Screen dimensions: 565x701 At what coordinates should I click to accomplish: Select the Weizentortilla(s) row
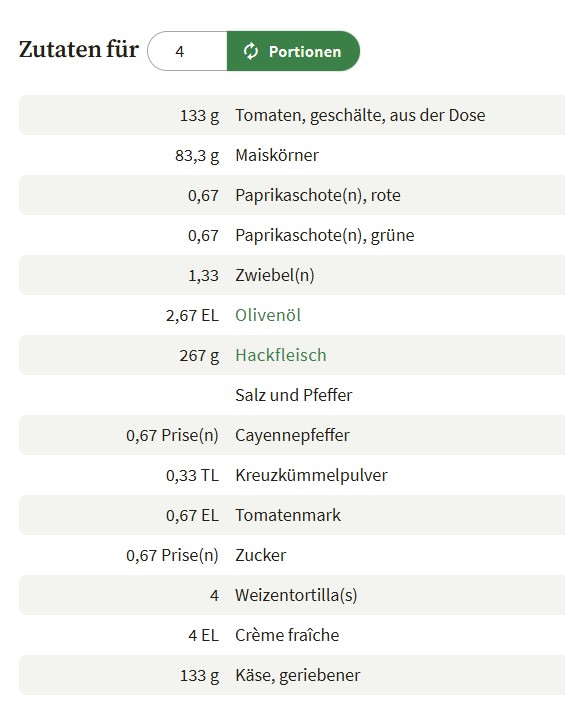(x=292, y=595)
